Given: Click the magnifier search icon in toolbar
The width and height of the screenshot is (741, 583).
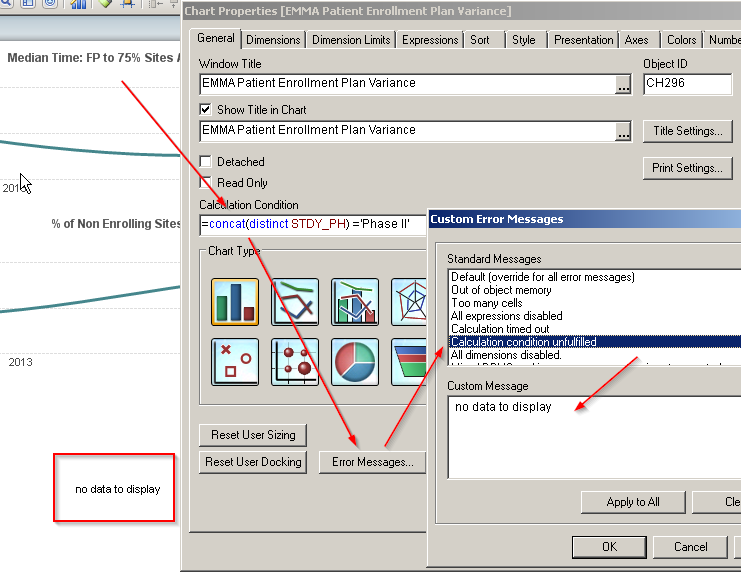Looking at the screenshot, I should point(7,4).
